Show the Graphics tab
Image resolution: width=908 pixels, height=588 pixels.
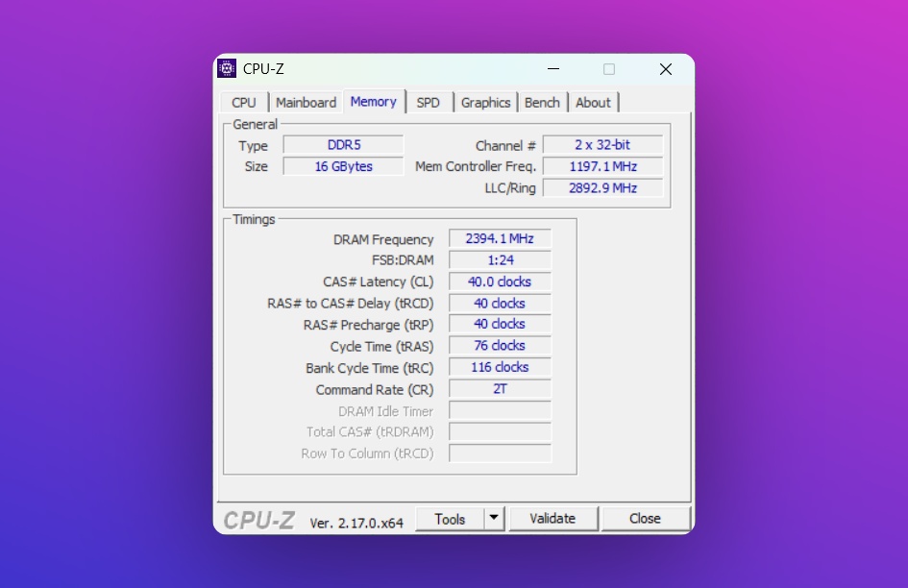tap(485, 103)
